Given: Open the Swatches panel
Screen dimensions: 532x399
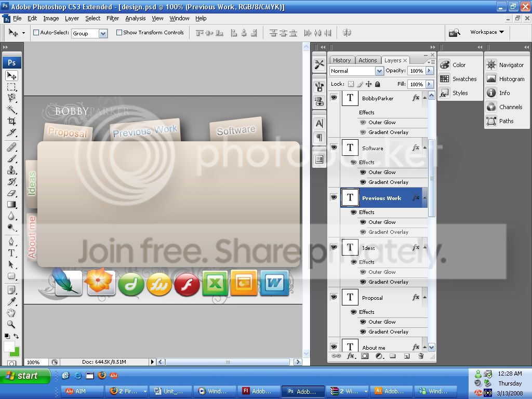Looking at the screenshot, I should tap(458, 79).
